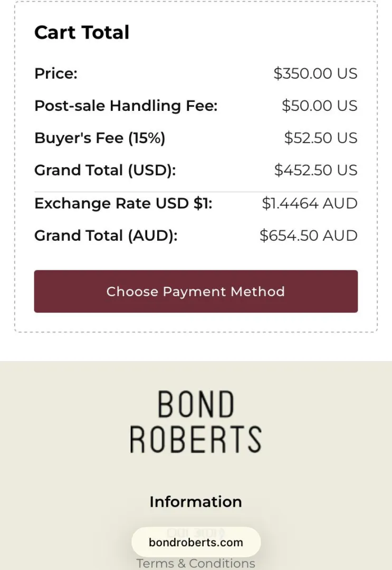This screenshot has width=392, height=570.
Task: Click the Post-sale Handling Fee label
Action: [125, 106]
